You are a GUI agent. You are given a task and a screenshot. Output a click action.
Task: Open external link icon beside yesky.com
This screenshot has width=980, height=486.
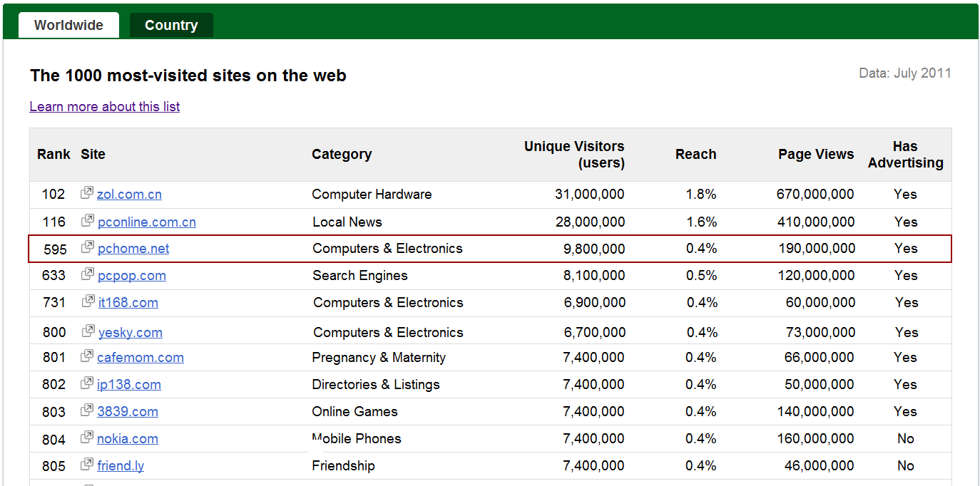[x=88, y=331]
